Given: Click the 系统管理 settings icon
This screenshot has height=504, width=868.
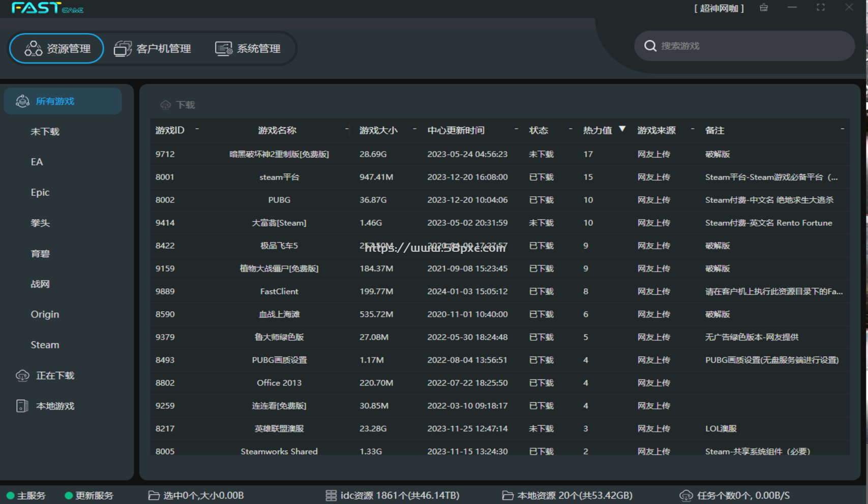Looking at the screenshot, I should click(x=224, y=49).
